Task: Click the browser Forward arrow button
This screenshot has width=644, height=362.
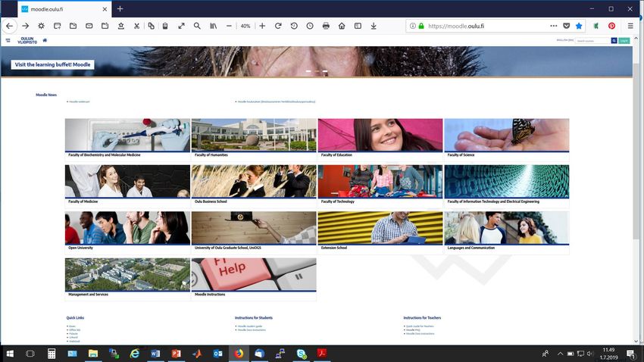Action: [x=26, y=26]
